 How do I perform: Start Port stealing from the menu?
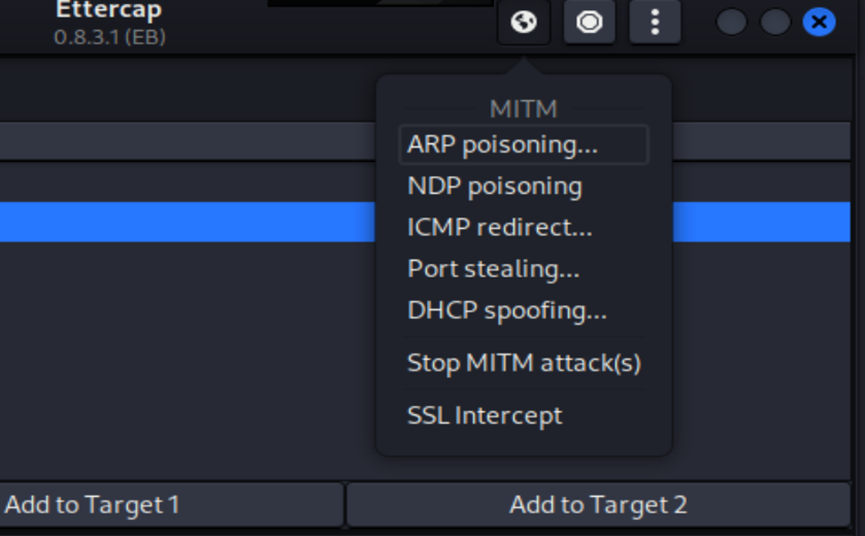[x=494, y=269]
